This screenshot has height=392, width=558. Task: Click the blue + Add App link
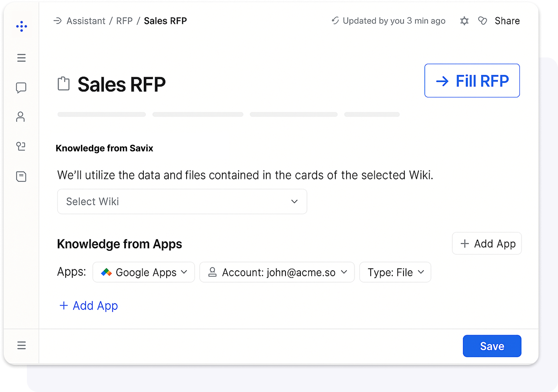tap(89, 306)
